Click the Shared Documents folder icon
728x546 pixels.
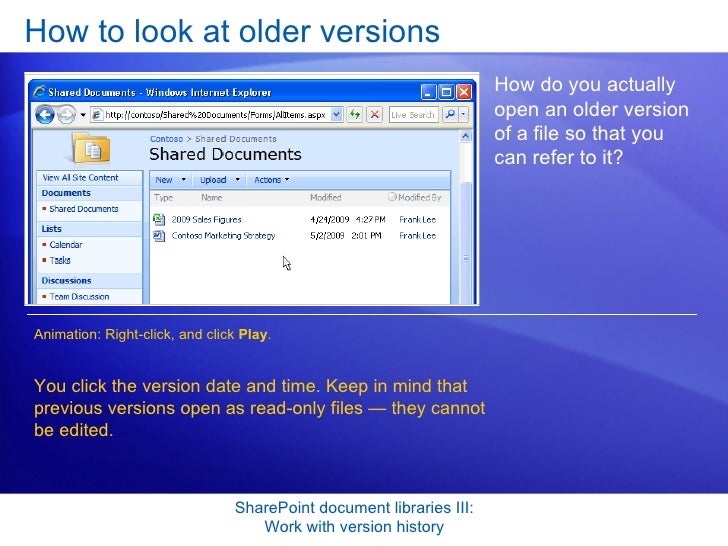click(x=91, y=149)
